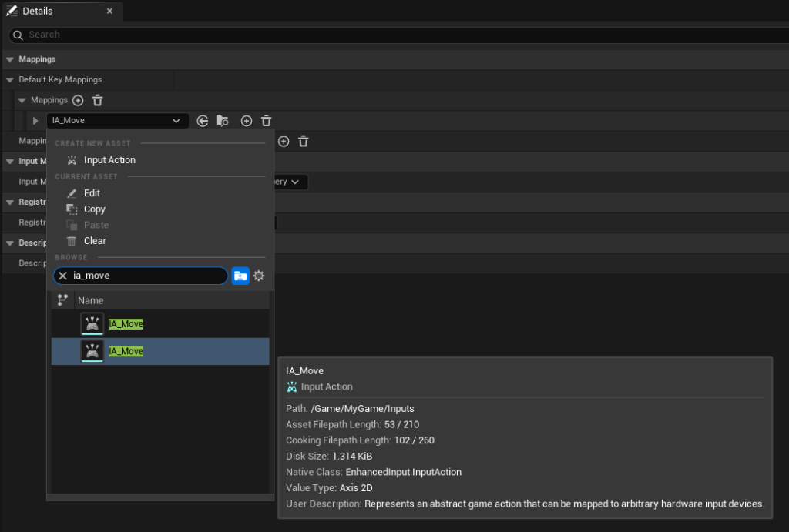Choose Input Action under Create New Asset
The image size is (789, 532).
(109, 160)
